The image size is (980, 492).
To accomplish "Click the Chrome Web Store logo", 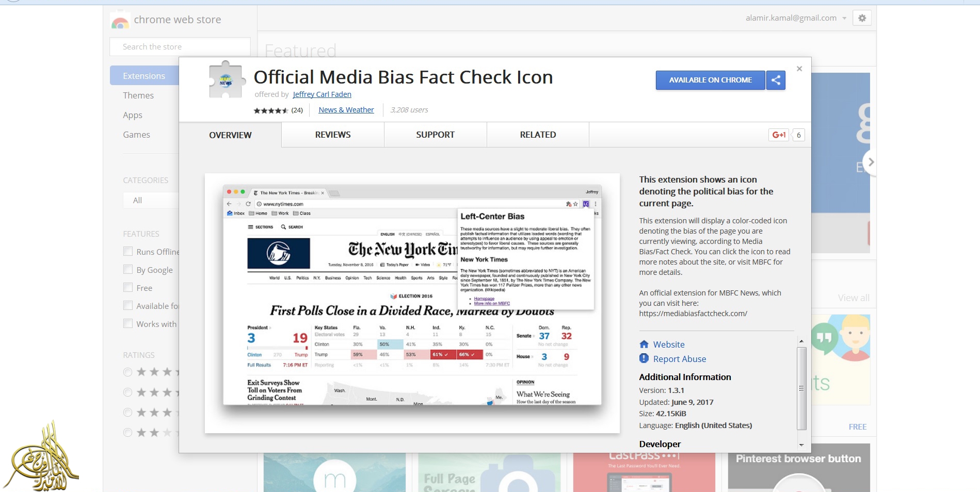I will (x=120, y=21).
